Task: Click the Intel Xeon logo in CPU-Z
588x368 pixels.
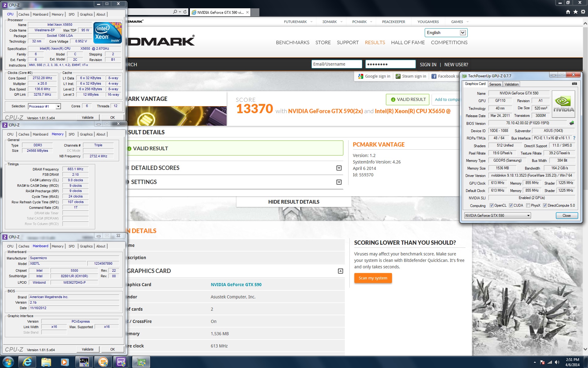Action: point(107,33)
